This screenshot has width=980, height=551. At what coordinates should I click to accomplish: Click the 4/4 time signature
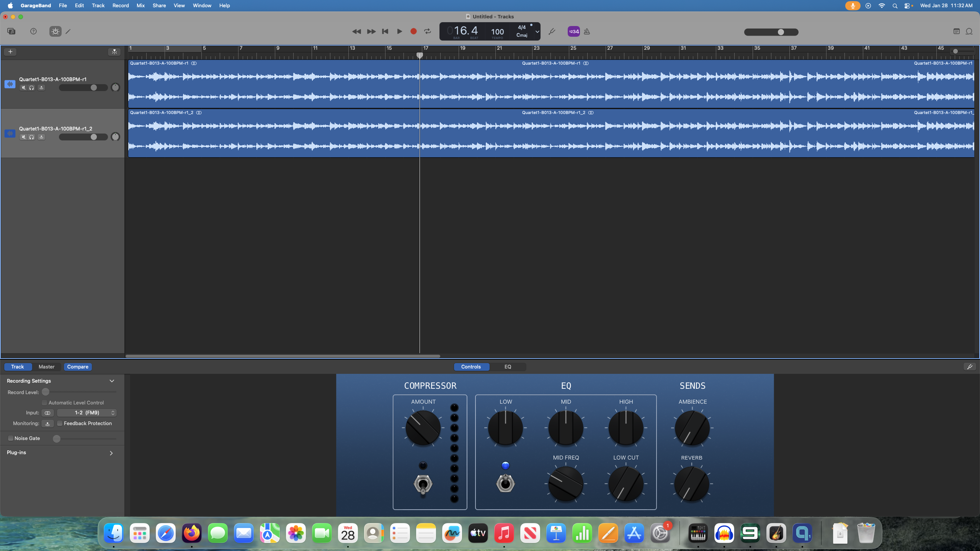[x=521, y=28]
